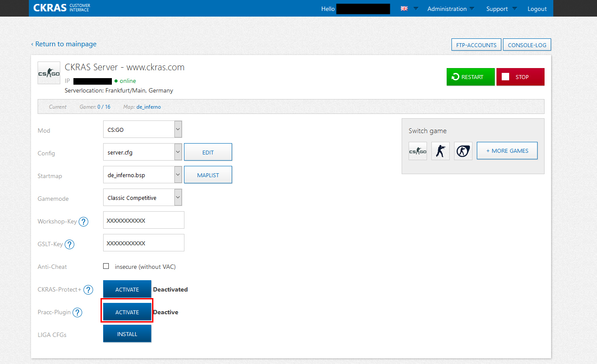Switch game to Counter-Strike soldier icon
Viewport: 597px width, 364px height.
(441, 151)
